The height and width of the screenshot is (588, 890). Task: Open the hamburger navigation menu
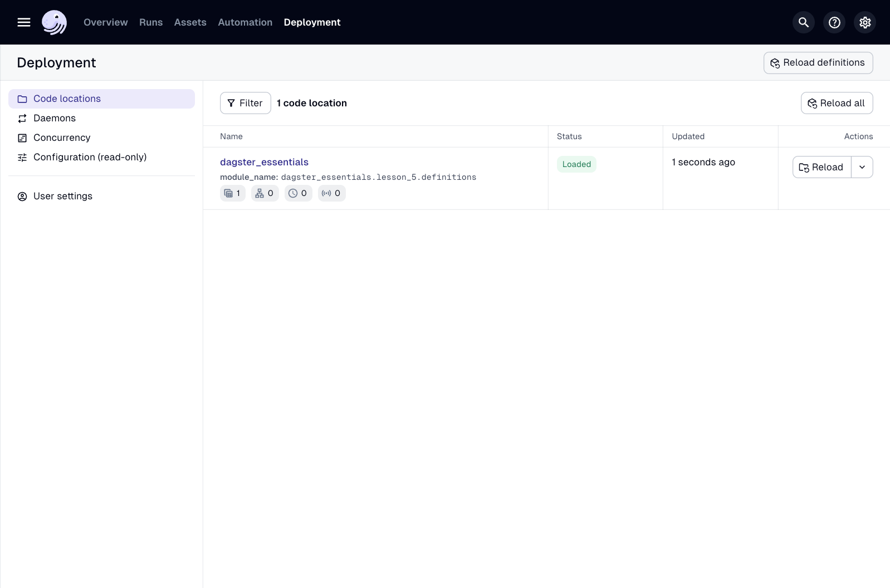pos(24,22)
